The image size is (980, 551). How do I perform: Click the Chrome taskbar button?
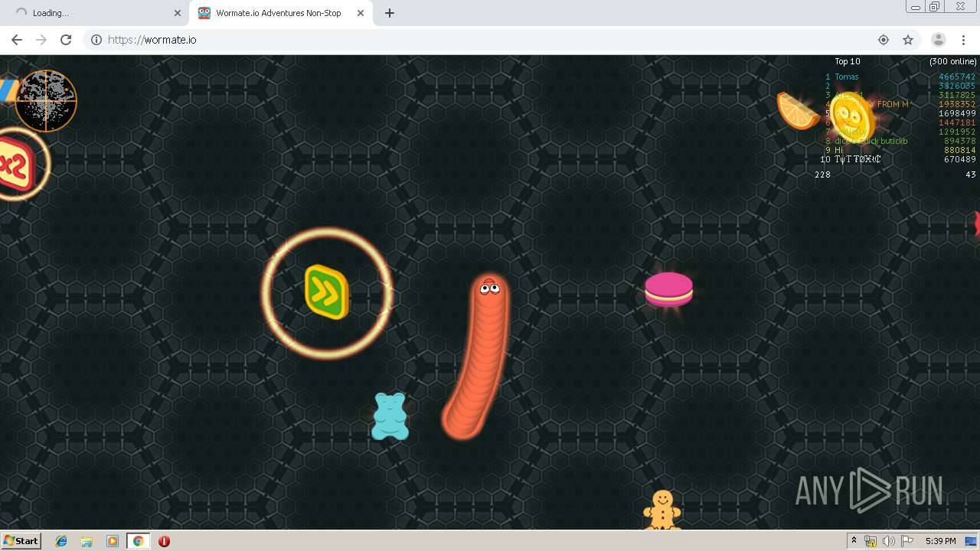(x=139, y=541)
